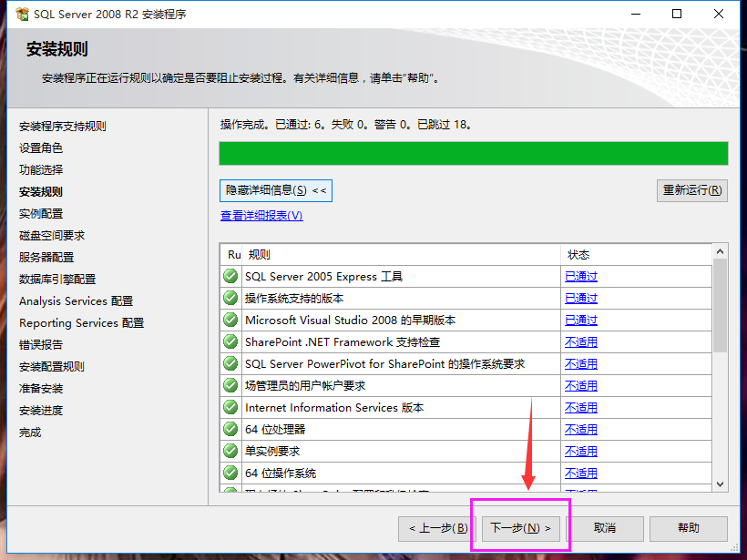This screenshot has height=560, width=747.
Task: Open 帮助 help button
Action: [689, 528]
